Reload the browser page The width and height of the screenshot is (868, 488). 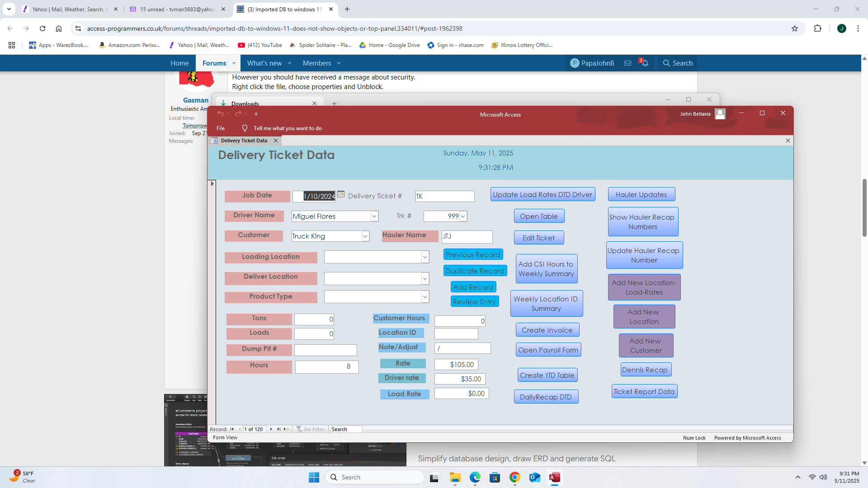tap(42, 28)
